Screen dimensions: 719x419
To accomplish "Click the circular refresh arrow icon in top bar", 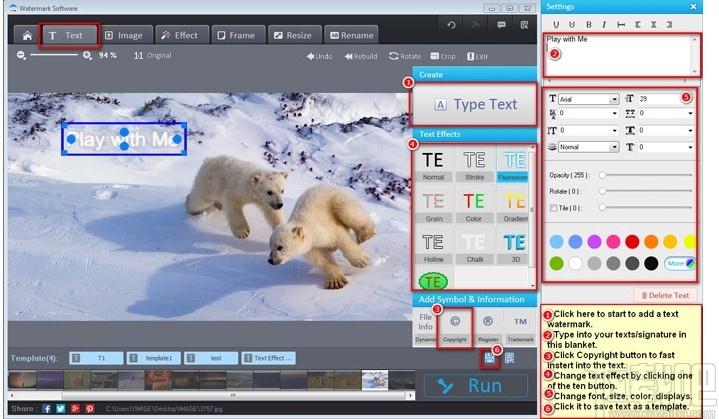I will (x=451, y=25).
